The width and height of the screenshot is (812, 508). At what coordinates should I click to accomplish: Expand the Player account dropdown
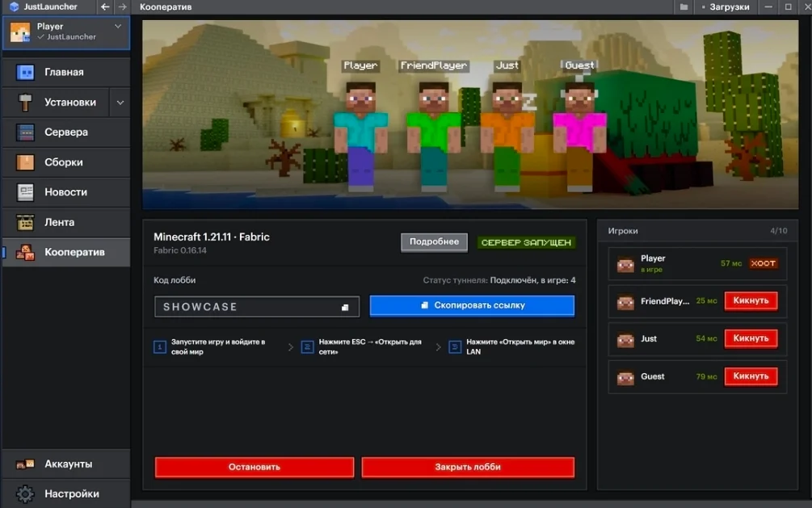(118, 26)
